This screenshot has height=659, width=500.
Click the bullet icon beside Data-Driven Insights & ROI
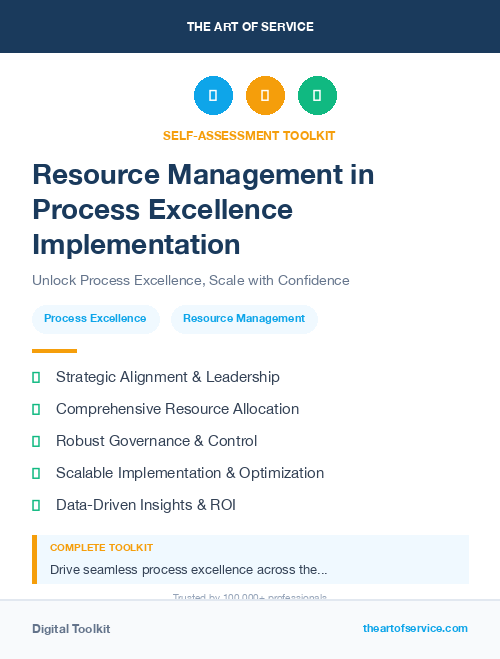pos(36,505)
